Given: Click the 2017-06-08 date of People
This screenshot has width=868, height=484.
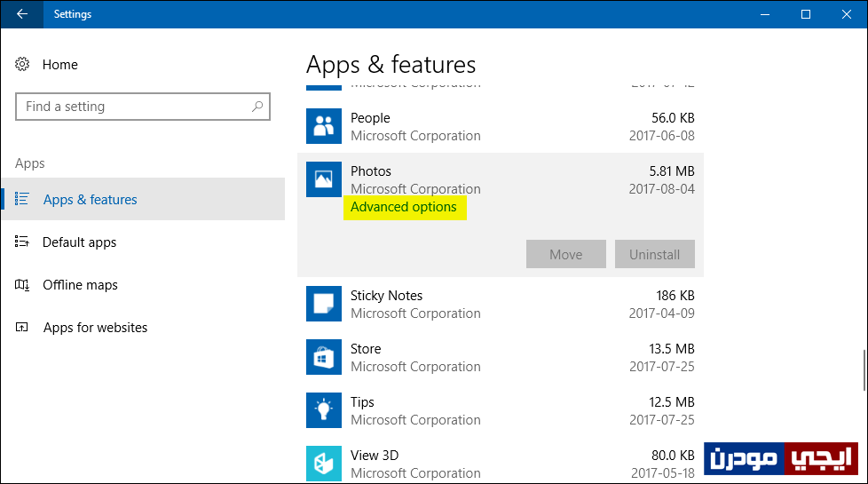Looking at the screenshot, I should [661, 136].
